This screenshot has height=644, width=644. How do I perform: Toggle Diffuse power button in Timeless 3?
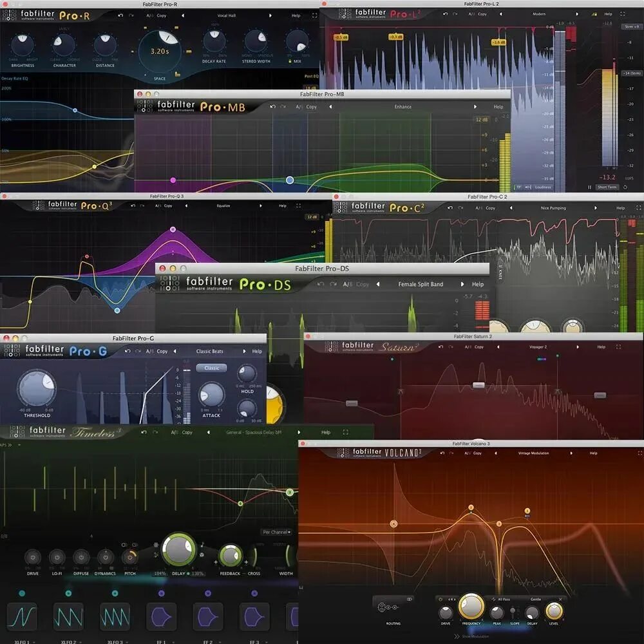coord(81,558)
